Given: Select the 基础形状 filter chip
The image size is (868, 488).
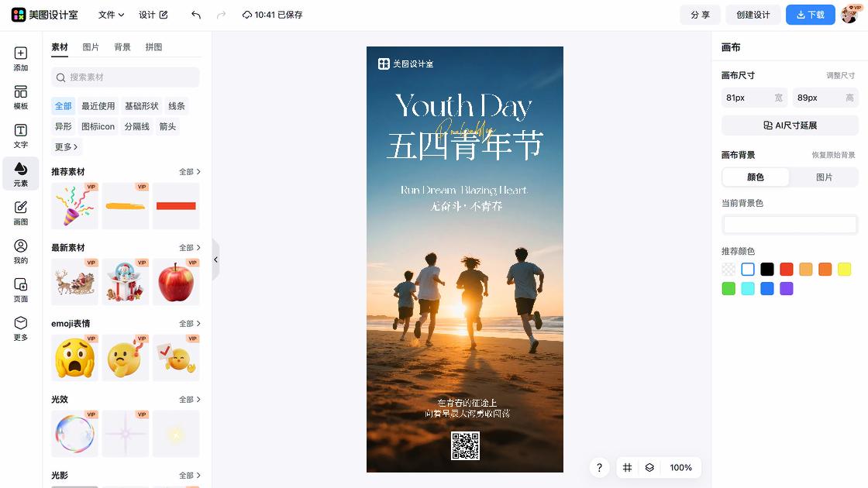Looking at the screenshot, I should [x=141, y=105].
